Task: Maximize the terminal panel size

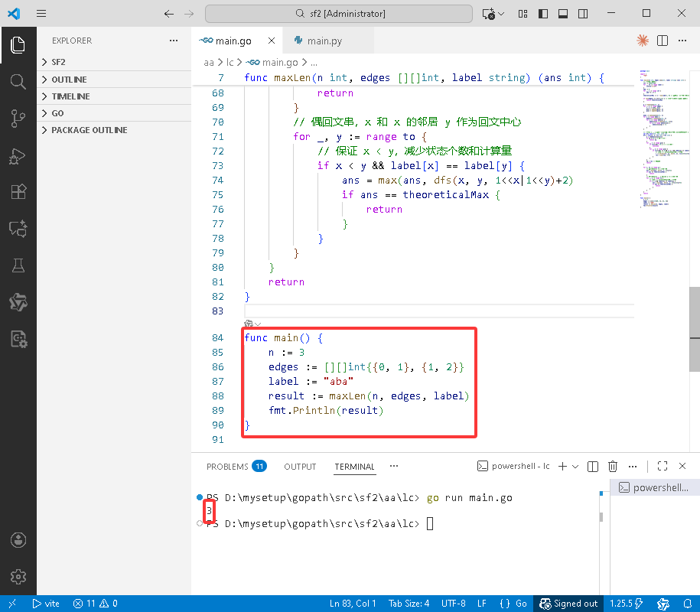Action: point(663,466)
